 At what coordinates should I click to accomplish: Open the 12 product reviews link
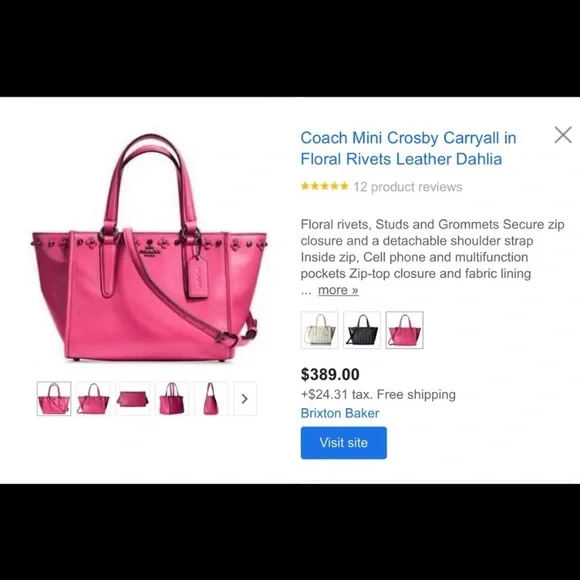tap(408, 187)
